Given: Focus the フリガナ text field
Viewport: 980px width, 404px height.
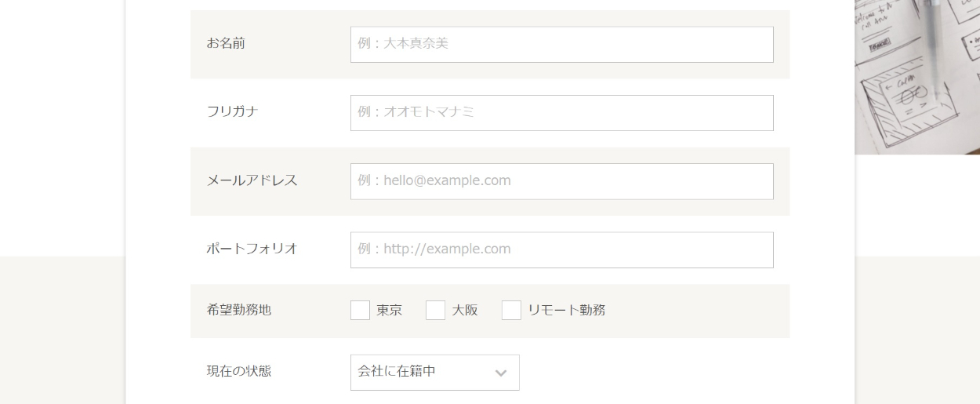Looking at the screenshot, I should click(561, 113).
